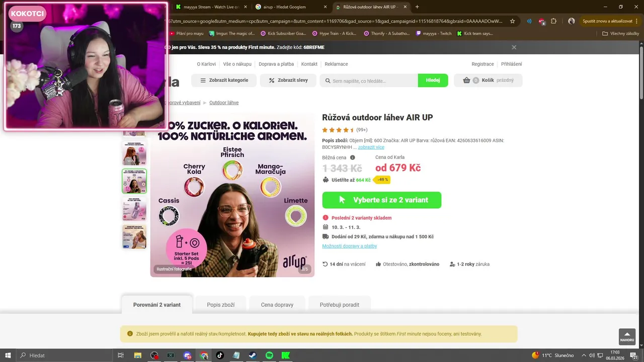The width and height of the screenshot is (644, 362).
Task: Focus the product search field
Action: 369,80
